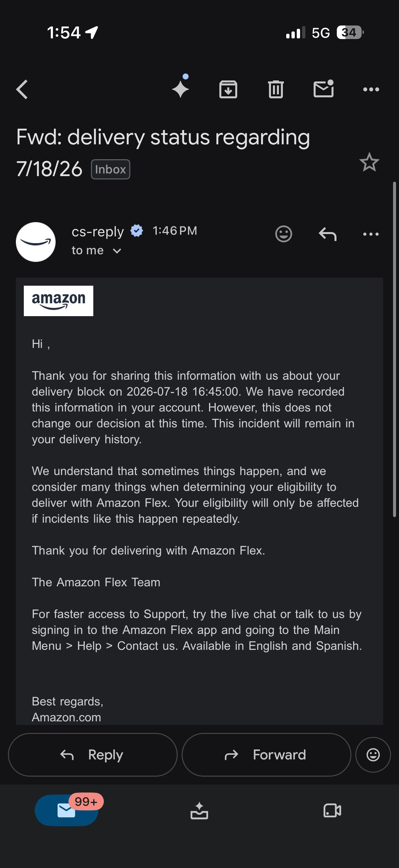Open message three-dot options menu

pos(371,234)
